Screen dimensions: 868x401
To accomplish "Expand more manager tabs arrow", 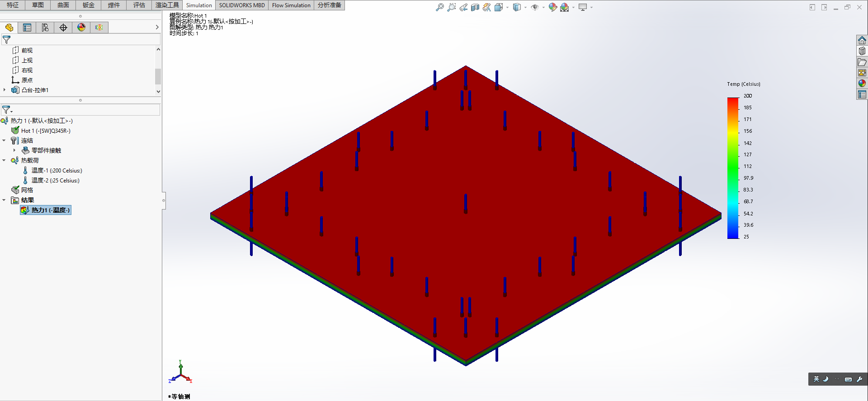I will coord(157,28).
